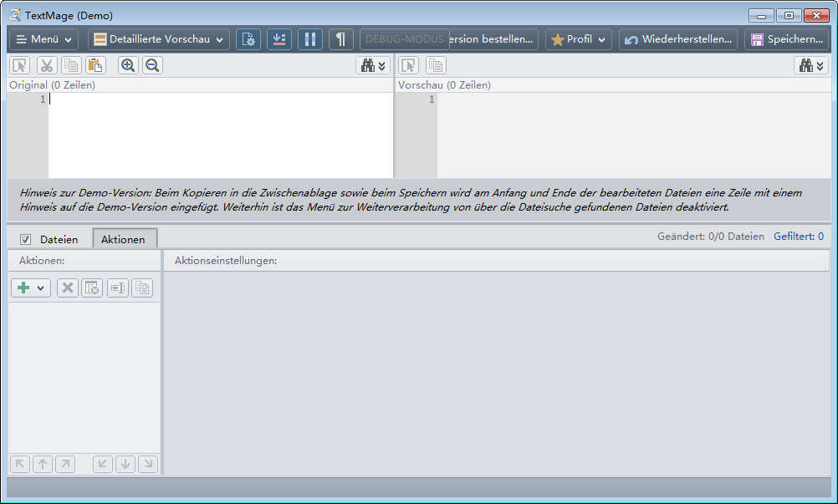
Task: Toggle the import/download icon next to document settings
Action: 279,38
